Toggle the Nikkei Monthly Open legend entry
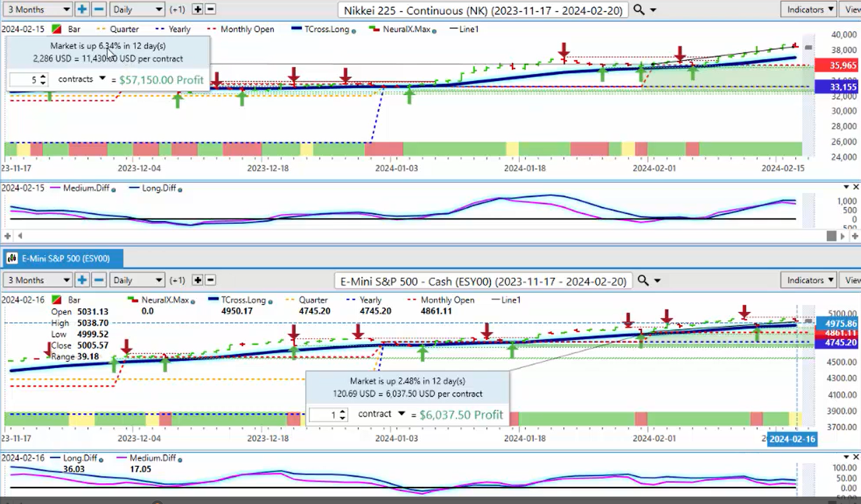The image size is (861, 504). click(x=240, y=29)
